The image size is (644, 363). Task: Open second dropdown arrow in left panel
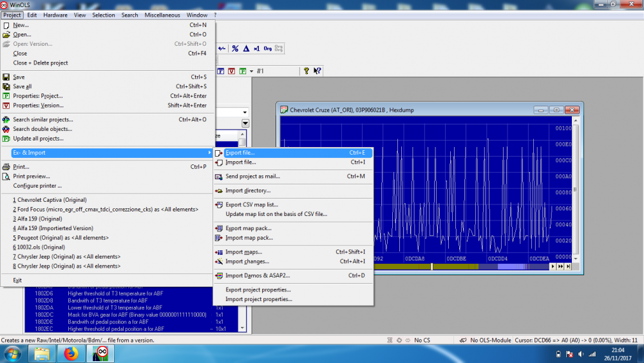click(x=245, y=123)
